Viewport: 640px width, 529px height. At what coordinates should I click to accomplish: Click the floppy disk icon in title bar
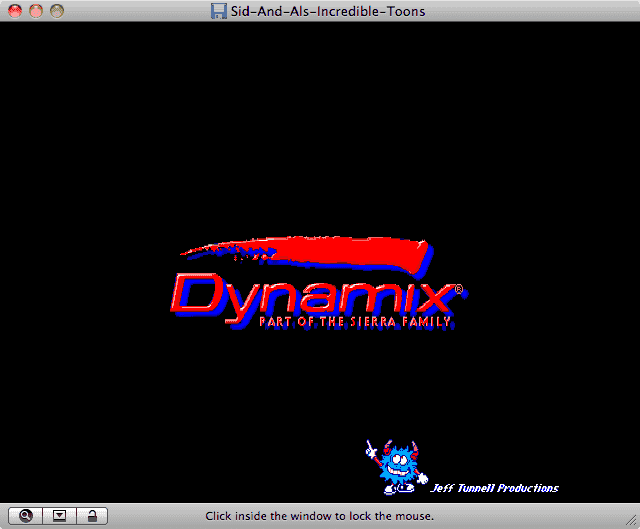219,11
